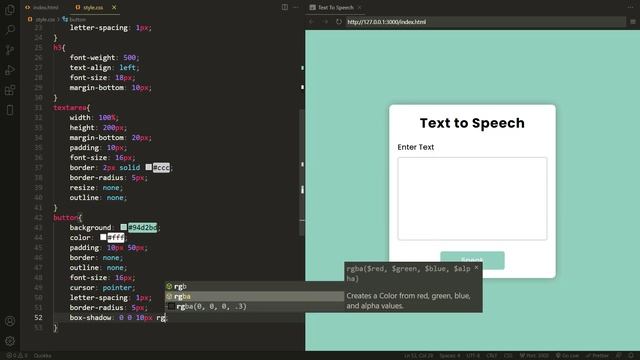Focus the Enter Text textarea
This screenshot has width=640, height=360.
[472, 199]
